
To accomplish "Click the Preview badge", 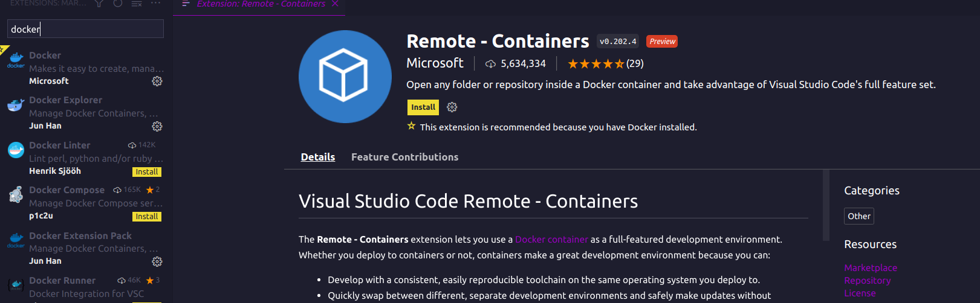I will [662, 42].
